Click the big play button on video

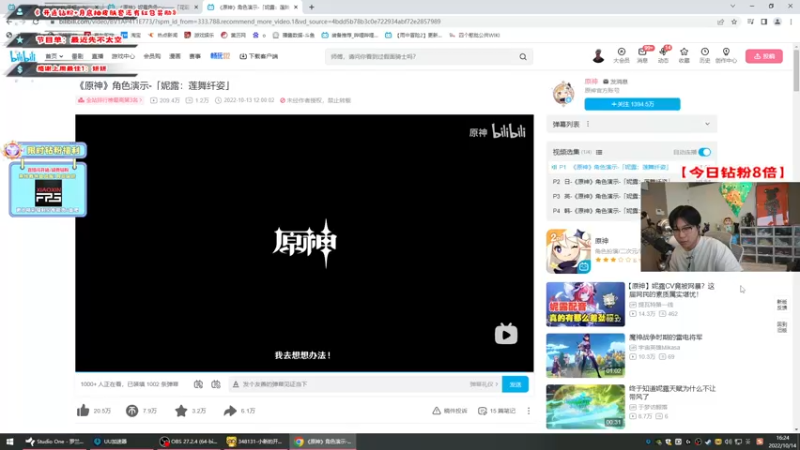point(506,334)
